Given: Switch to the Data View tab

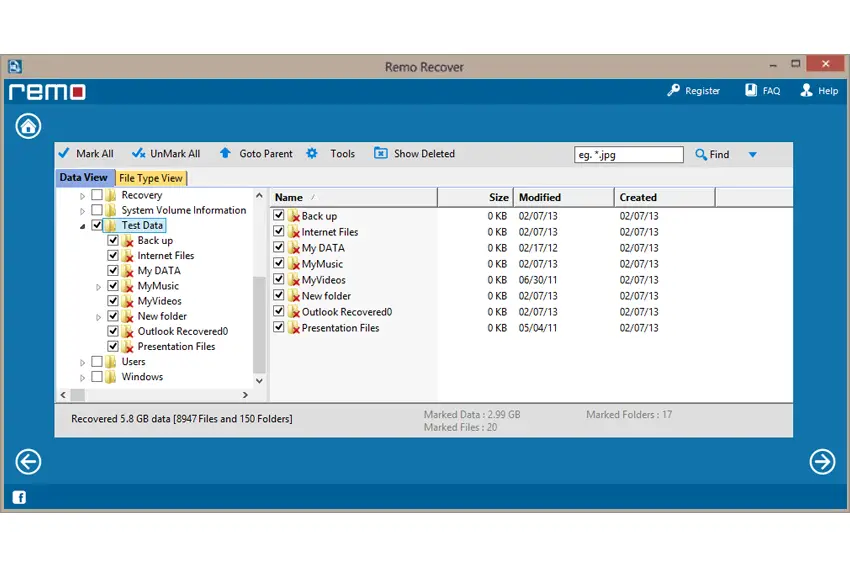Looking at the screenshot, I should pyautogui.click(x=84, y=177).
